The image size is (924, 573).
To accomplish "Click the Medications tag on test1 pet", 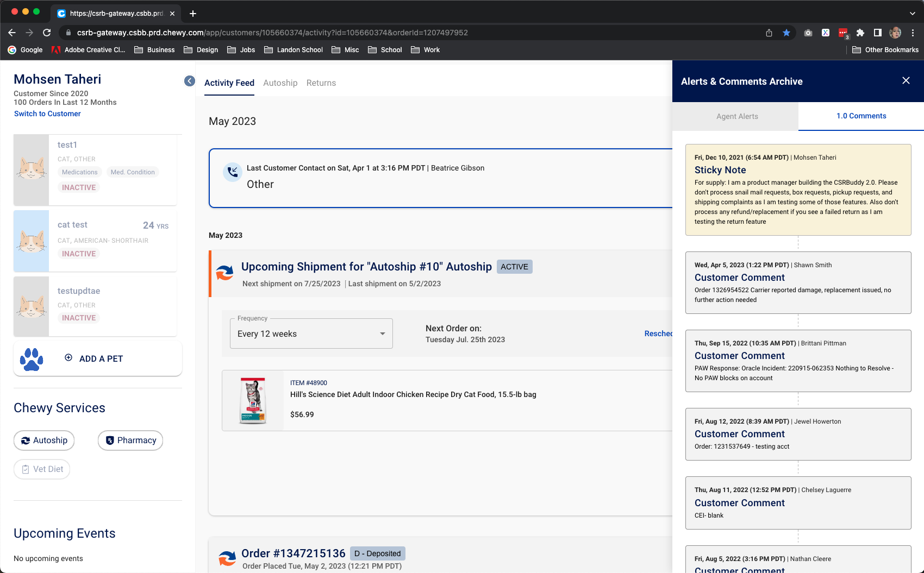I will tap(80, 172).
